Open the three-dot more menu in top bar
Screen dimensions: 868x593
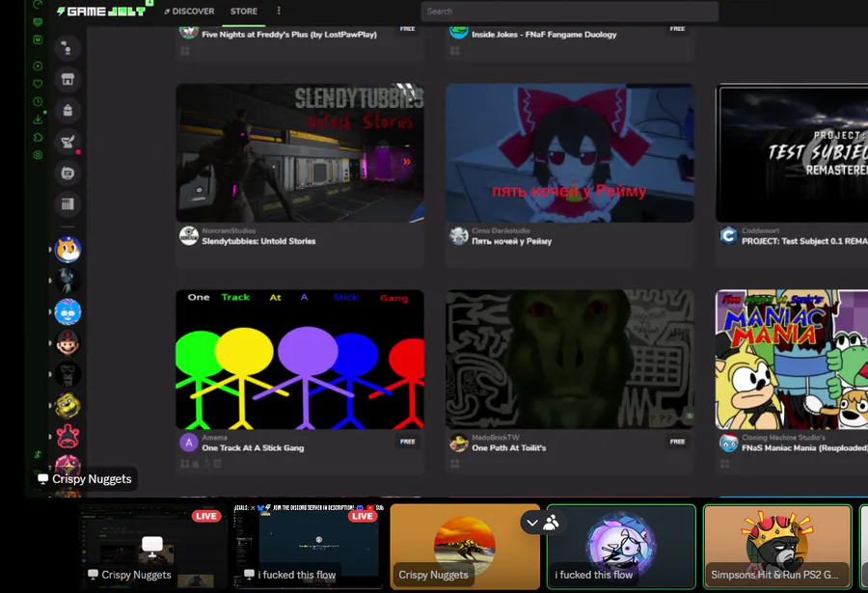(x=279, y=11)
